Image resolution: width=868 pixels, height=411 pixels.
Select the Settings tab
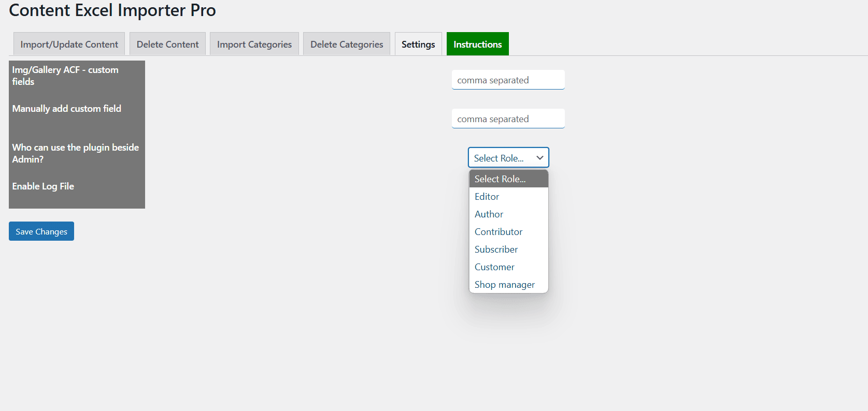(418, 44)
